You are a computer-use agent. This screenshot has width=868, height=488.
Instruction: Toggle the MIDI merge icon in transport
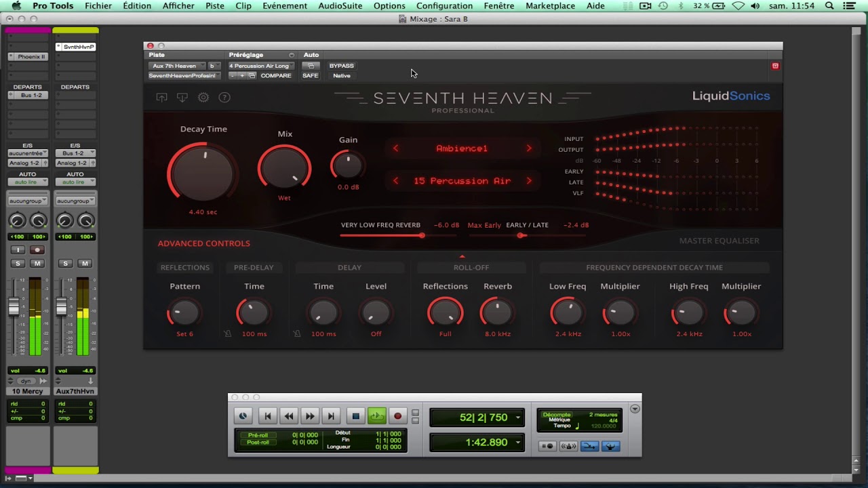pyautogui.click(x=589, y=446)
